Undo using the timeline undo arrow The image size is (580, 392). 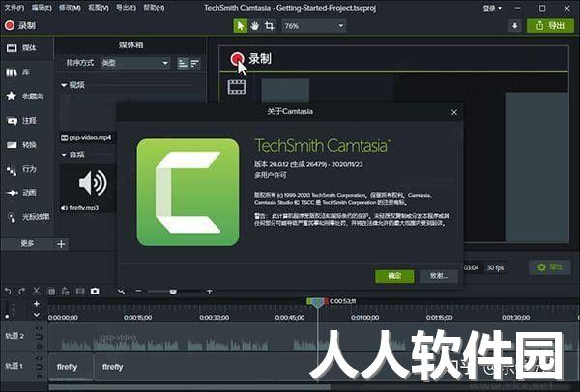[x=8, y=292]
